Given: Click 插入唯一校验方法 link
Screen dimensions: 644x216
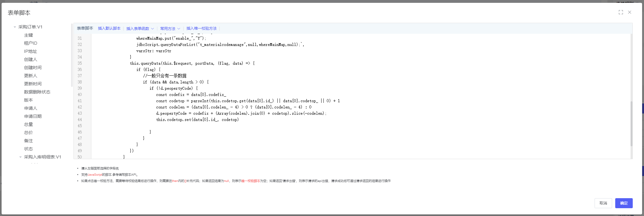Looking at the screenshot, I should click(201, 28).
